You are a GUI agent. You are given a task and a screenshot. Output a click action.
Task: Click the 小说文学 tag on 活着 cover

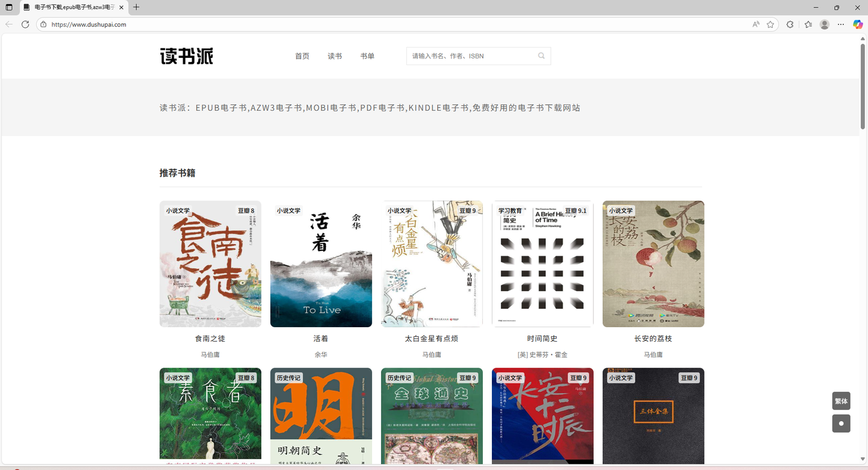coord(289,211)
